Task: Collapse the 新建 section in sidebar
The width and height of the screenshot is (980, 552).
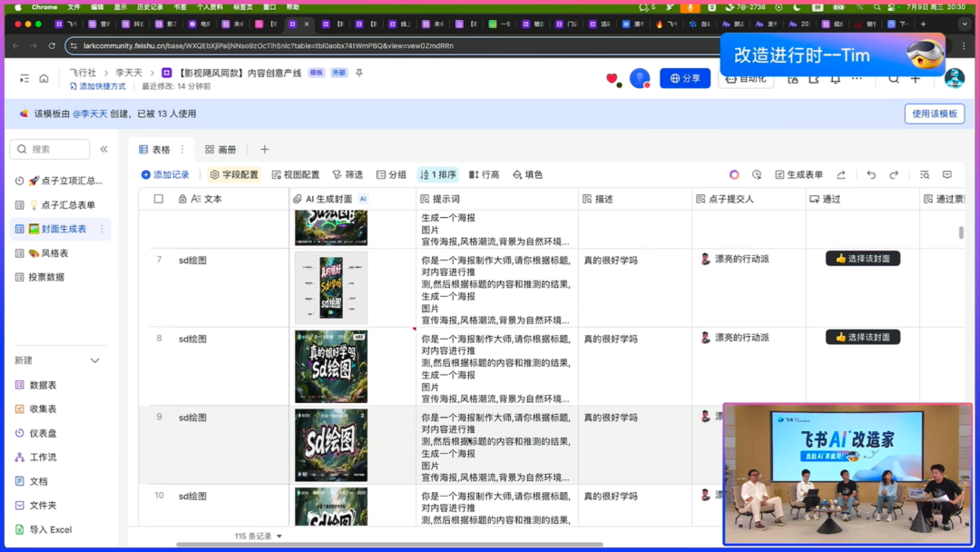Action: click(x=94, y=360)
